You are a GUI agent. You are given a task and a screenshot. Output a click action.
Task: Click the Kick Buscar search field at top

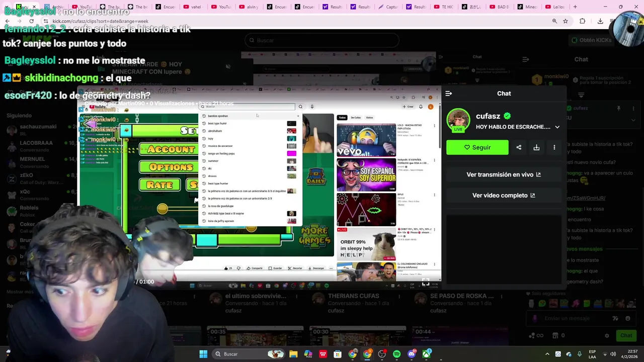click(322, 40)
